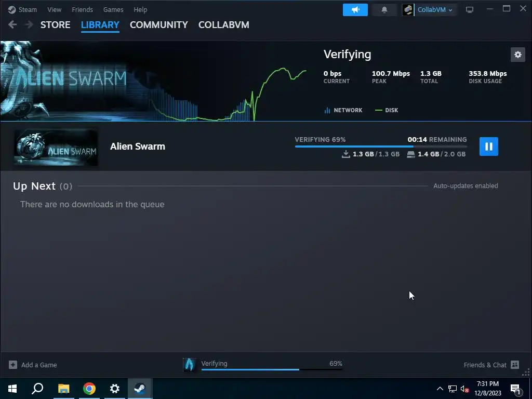Switch to the COMMUNITY tab
This screenshot has width=532, height=399.
click(x=159, y=25)
